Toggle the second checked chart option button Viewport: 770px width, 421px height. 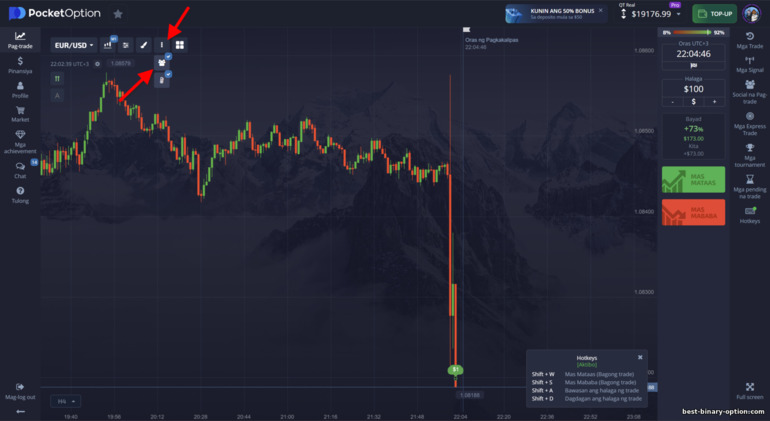click(161, 80)
